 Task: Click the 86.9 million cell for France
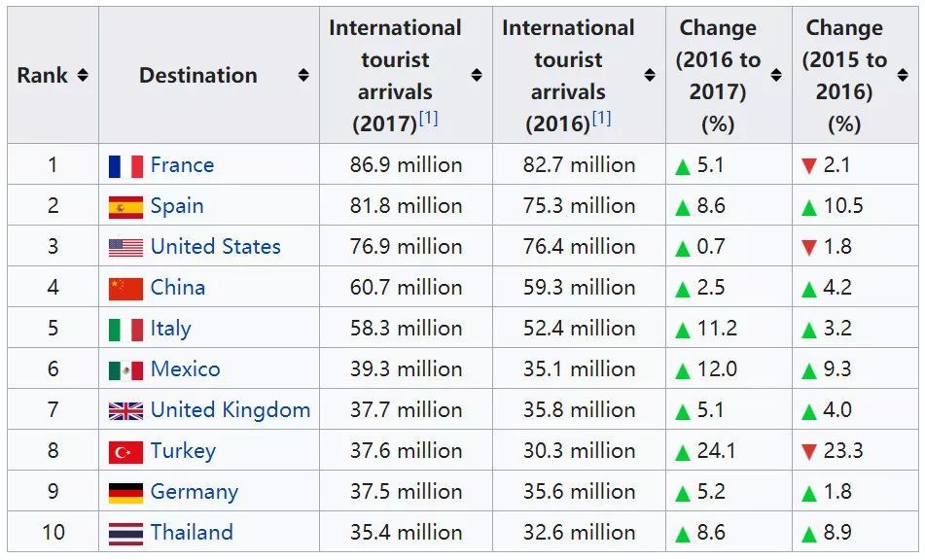[x=406, y=165]
